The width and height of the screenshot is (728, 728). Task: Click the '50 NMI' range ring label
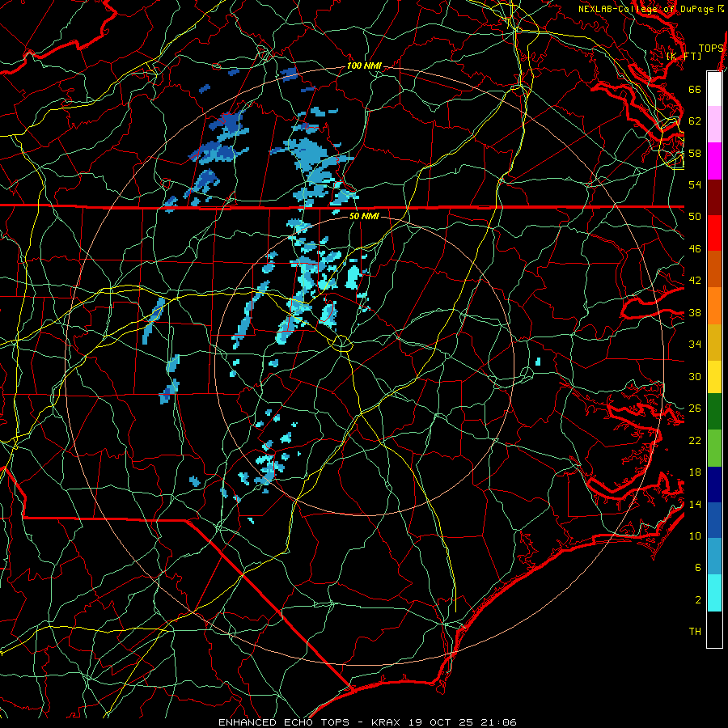click(x=364, y=216)
